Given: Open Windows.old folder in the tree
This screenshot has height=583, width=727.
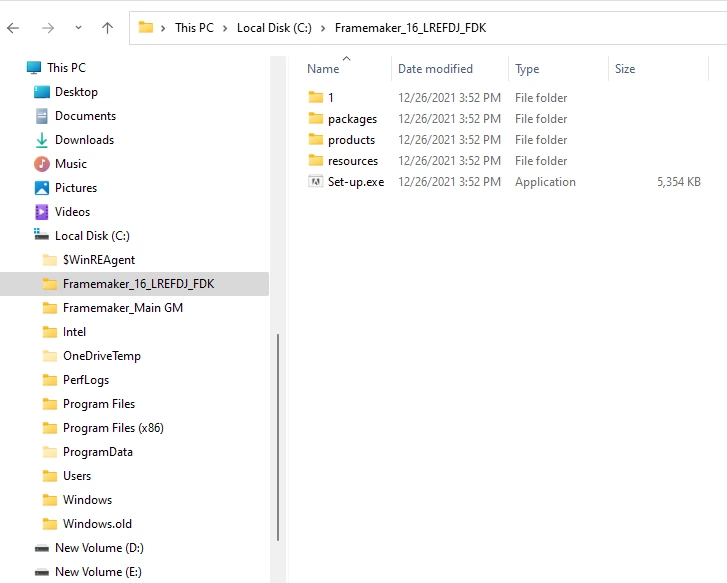Looking at the screenshot, I should tap(97, 524).
